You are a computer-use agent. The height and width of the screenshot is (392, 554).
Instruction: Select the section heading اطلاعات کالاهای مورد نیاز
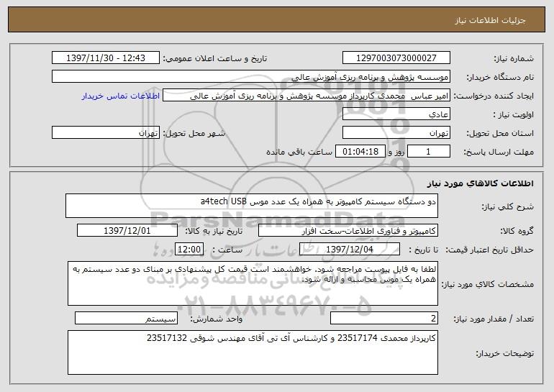[481, 183]
